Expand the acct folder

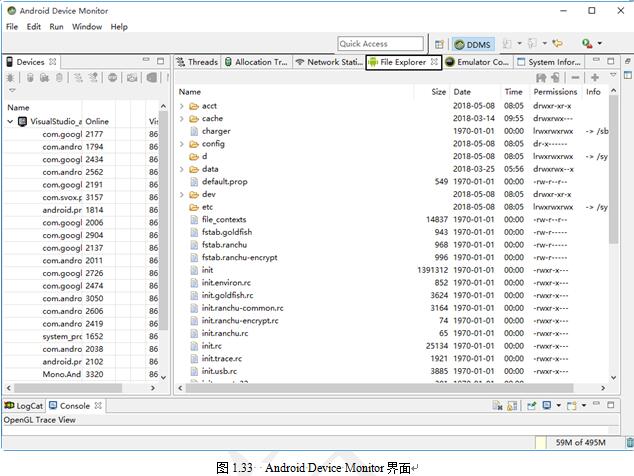pyautogui.click(x=182, y=106)
